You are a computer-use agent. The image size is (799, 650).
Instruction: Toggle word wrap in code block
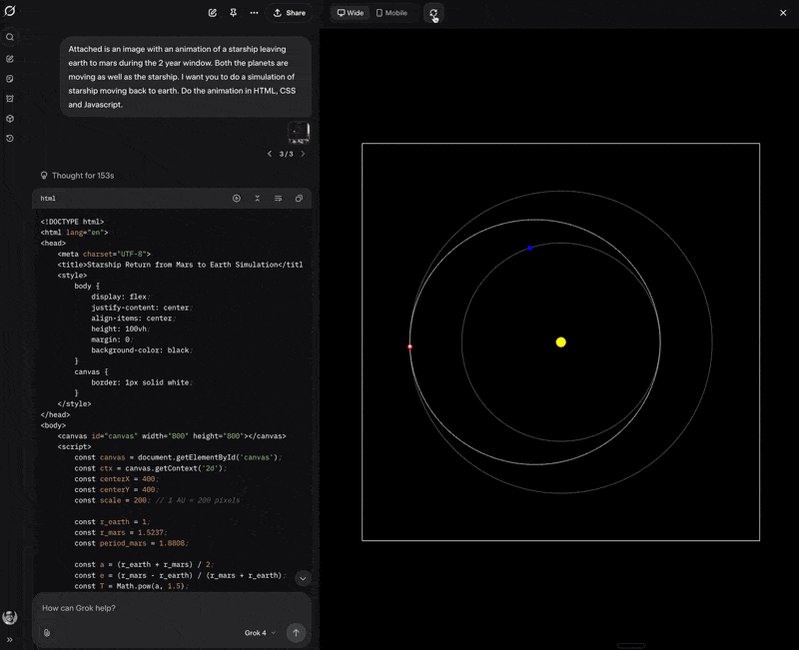pyautogui.click(x=278, y=199)
